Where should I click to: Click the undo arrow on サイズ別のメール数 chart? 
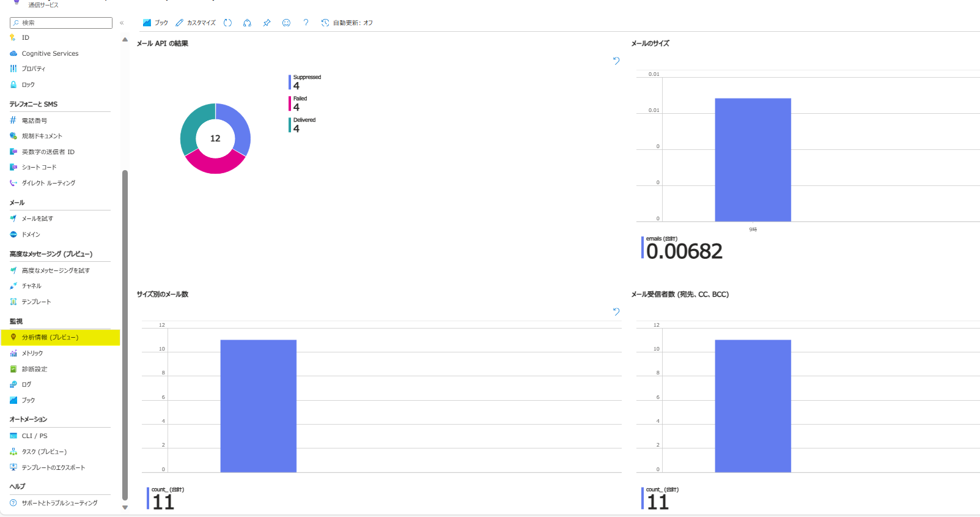click(x=616, y=311)
